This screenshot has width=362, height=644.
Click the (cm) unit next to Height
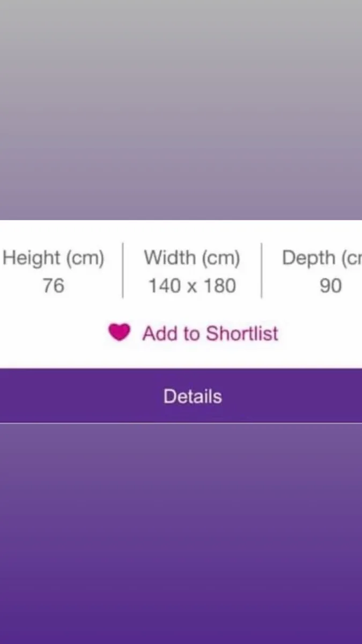(x=85, y=258)
